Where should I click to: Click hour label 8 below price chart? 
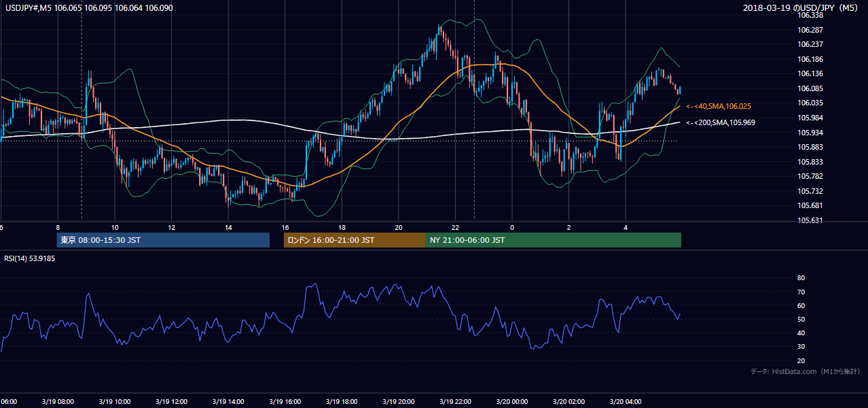click(58, 227)
